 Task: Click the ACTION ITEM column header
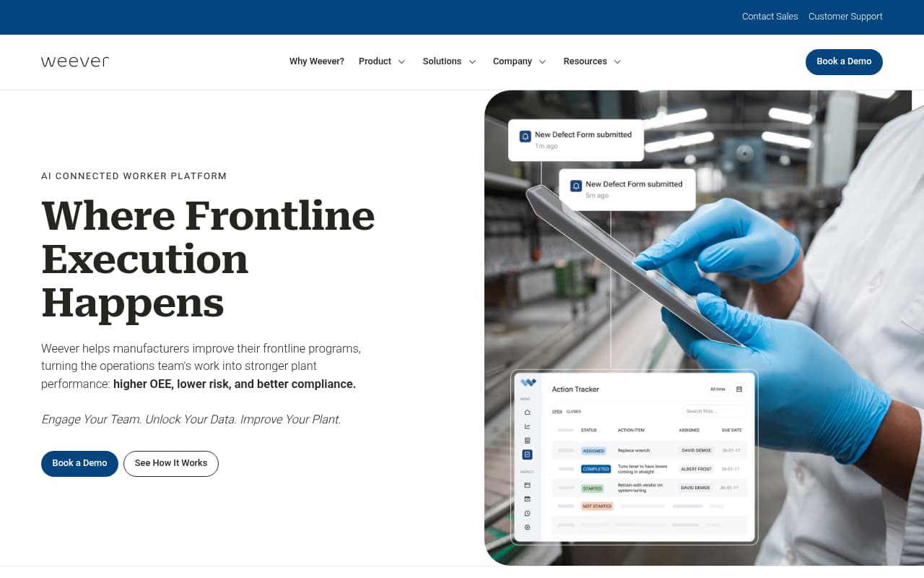[x=631, y=431]
